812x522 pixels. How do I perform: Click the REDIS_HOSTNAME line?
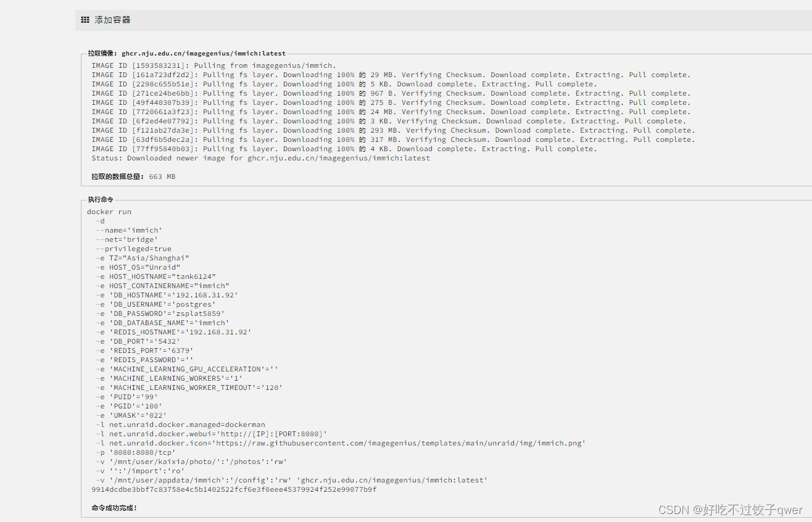pos(174,332)
